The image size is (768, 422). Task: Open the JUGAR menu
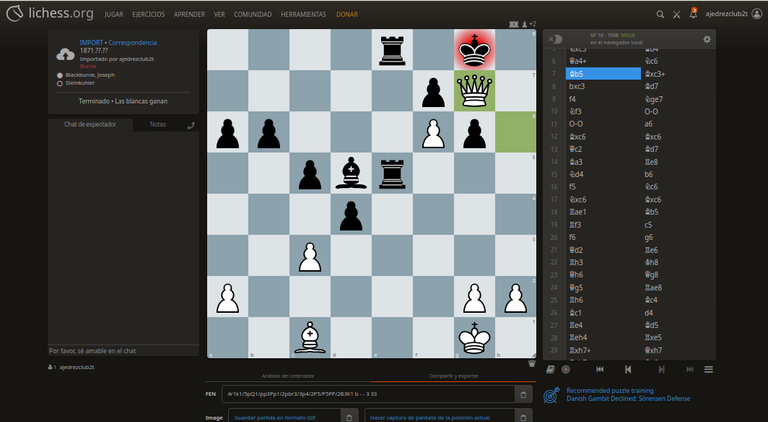pos(114,15)
